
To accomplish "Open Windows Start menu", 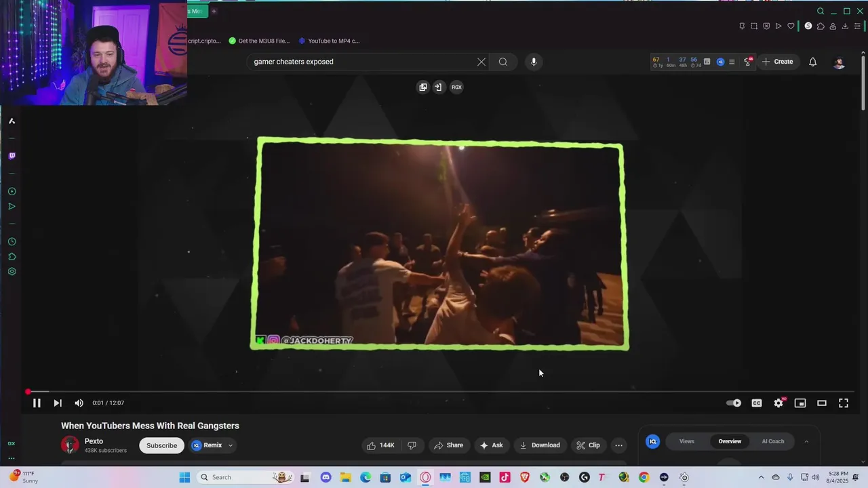I will pyautogui.click(x=184, y=477).
